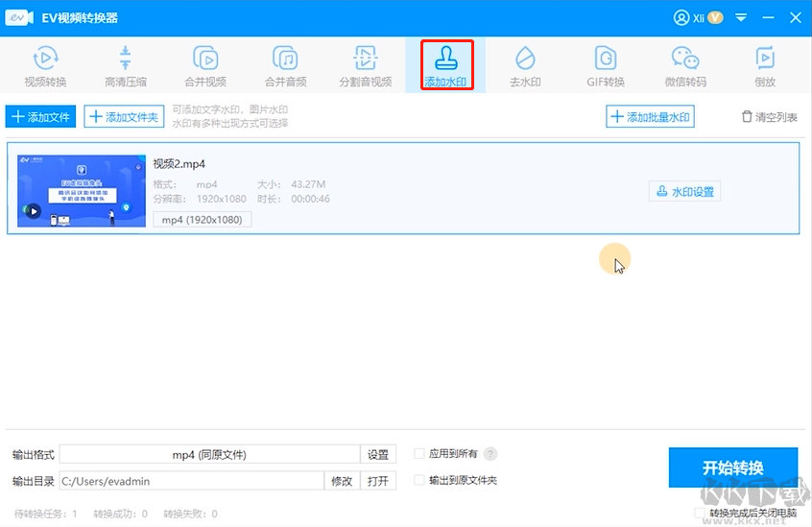Open the 视频转换 video convert tool

[x=45, y=65]
